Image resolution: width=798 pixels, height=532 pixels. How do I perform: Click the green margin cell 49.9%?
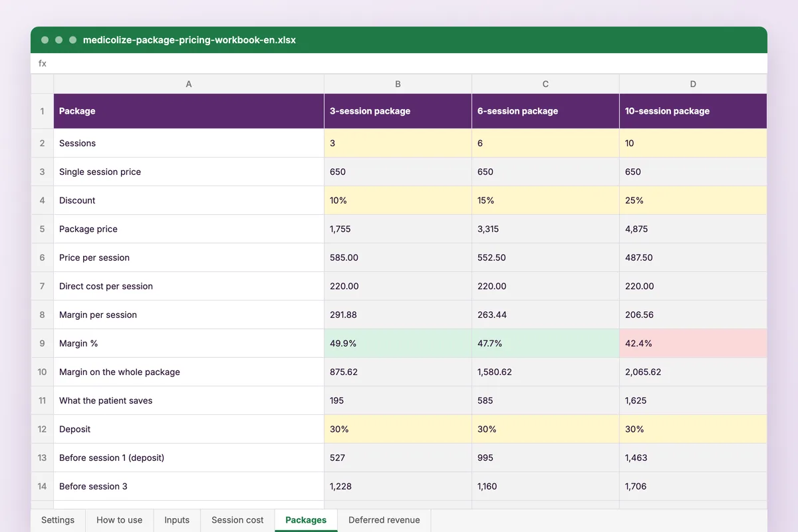398,343
